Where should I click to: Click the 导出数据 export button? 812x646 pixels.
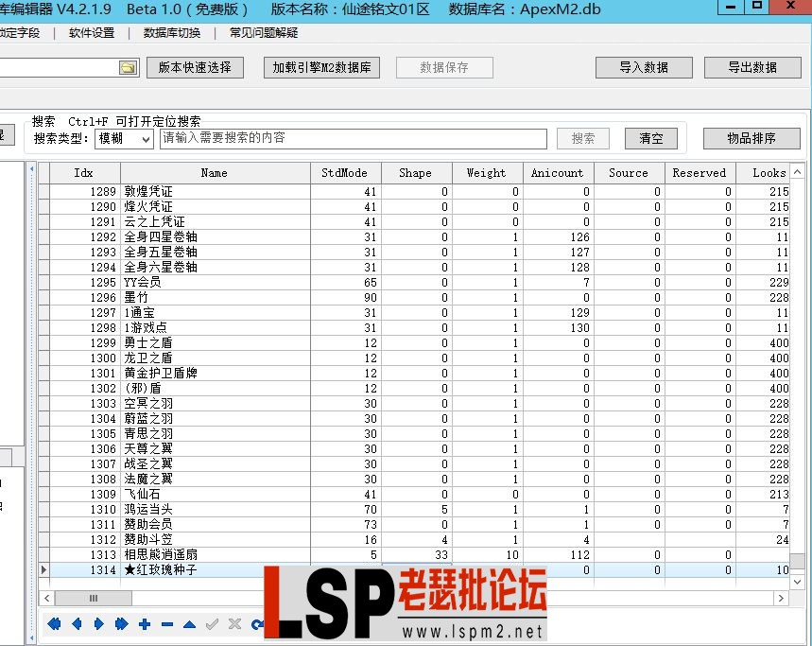pos(752,67)
